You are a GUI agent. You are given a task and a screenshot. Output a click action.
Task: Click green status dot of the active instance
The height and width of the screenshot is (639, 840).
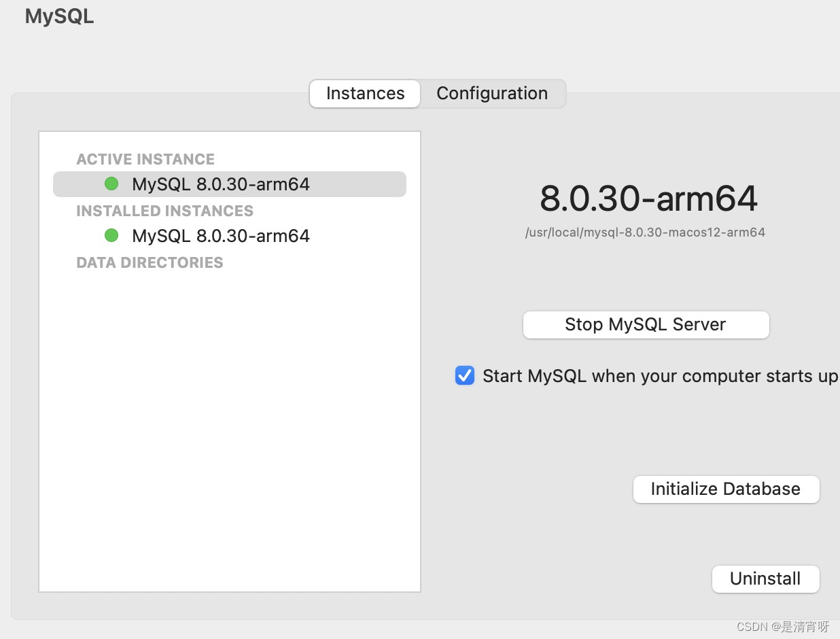tap(111, 184)
